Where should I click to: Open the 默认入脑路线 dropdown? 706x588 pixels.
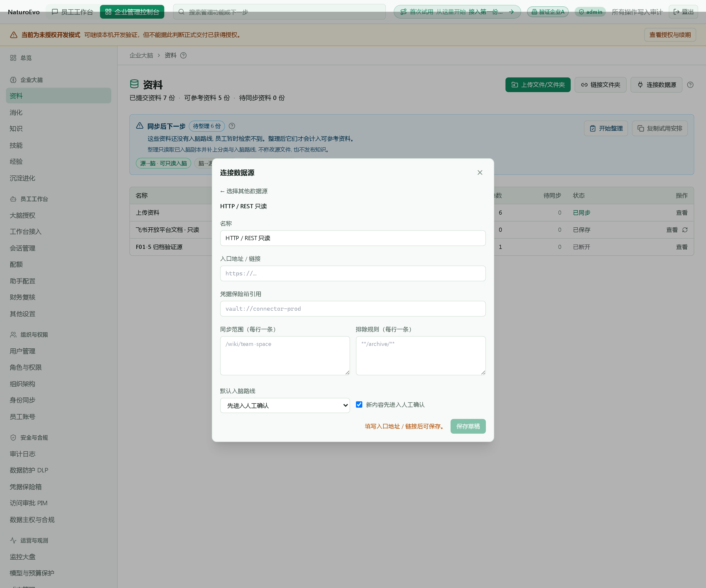(x=285, y=405)
